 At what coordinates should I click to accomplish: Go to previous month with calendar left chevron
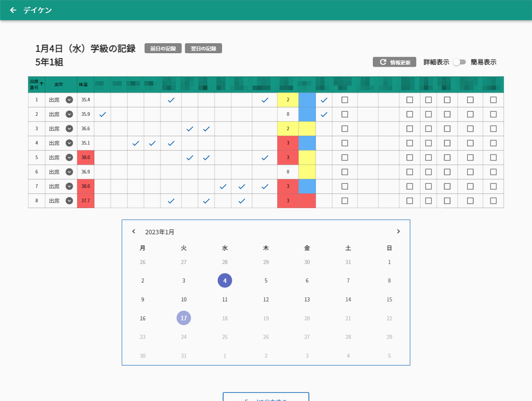pyautogui.click(x=133, y=231)
